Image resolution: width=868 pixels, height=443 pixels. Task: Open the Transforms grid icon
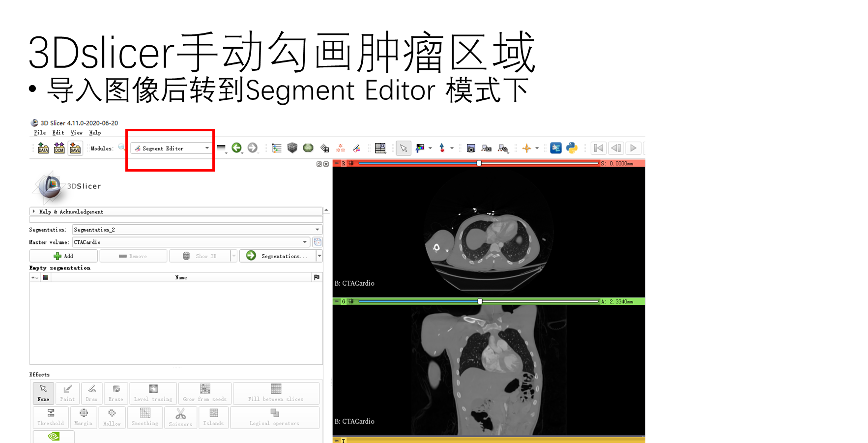(324, 148)
